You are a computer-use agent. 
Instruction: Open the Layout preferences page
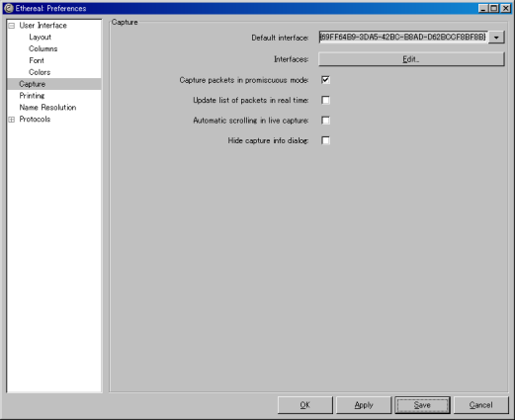click(x=40, y=38)
